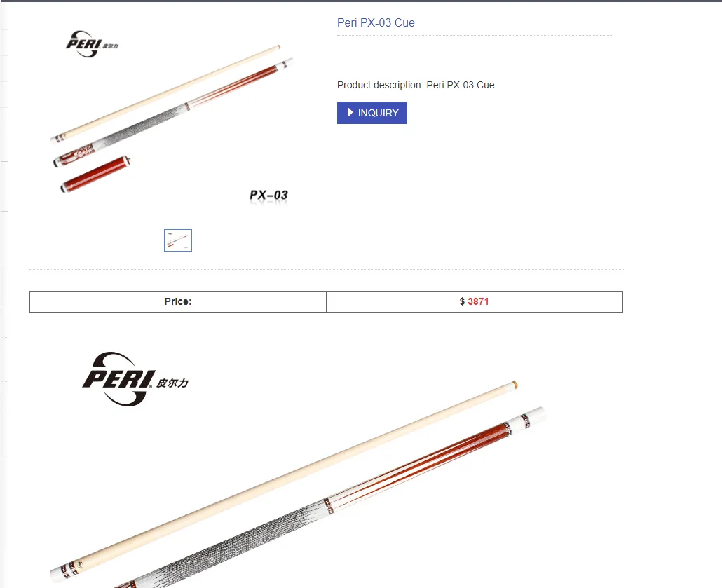This screenshot has height=588, width=722.
Task: Click the partial box at left page edge
Action: 4,148
